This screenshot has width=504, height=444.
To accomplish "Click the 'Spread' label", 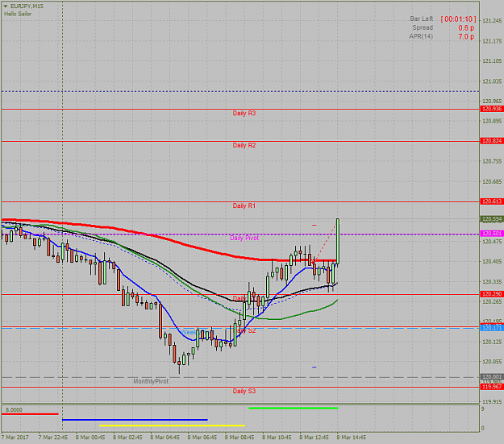I will point(423,27).
